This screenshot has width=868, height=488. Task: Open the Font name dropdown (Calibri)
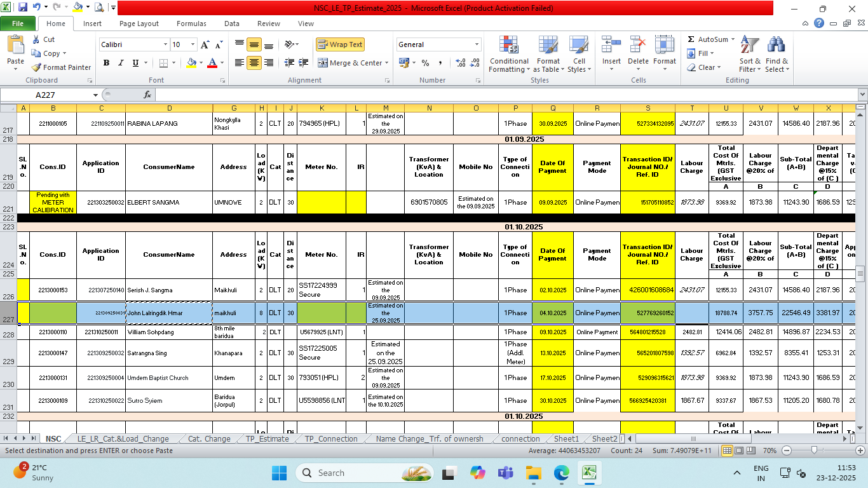166,44
